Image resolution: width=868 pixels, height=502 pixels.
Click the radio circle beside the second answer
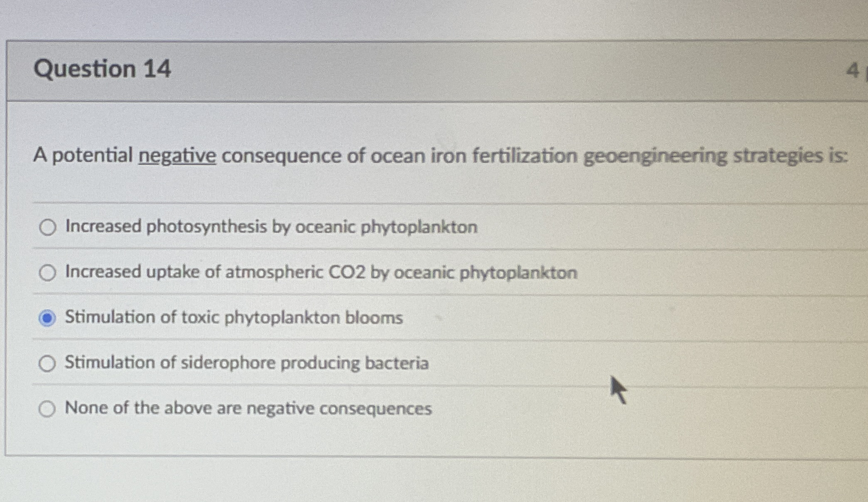tap(47, 272)
